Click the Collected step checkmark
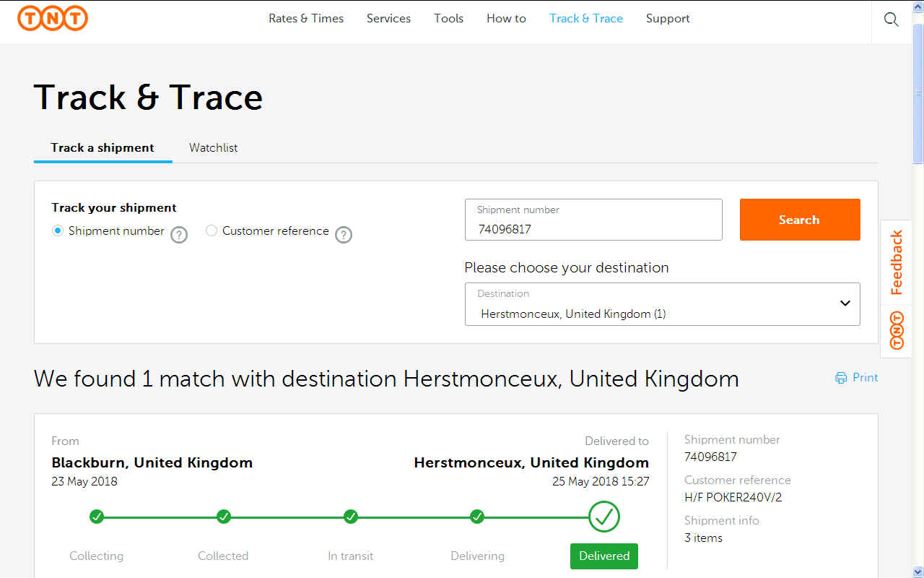Screen dimensions: 924x578 (x=224, y=517)
